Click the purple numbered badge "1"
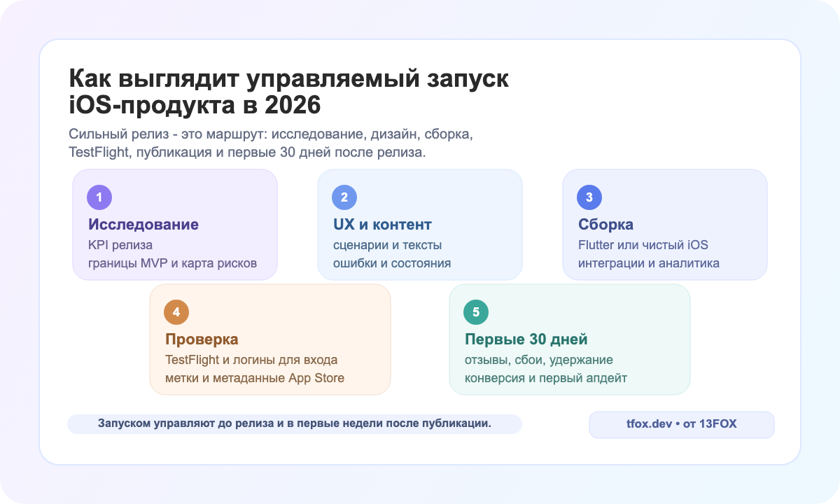This screenshot has width=840, height=504. [x=99, y=197]
